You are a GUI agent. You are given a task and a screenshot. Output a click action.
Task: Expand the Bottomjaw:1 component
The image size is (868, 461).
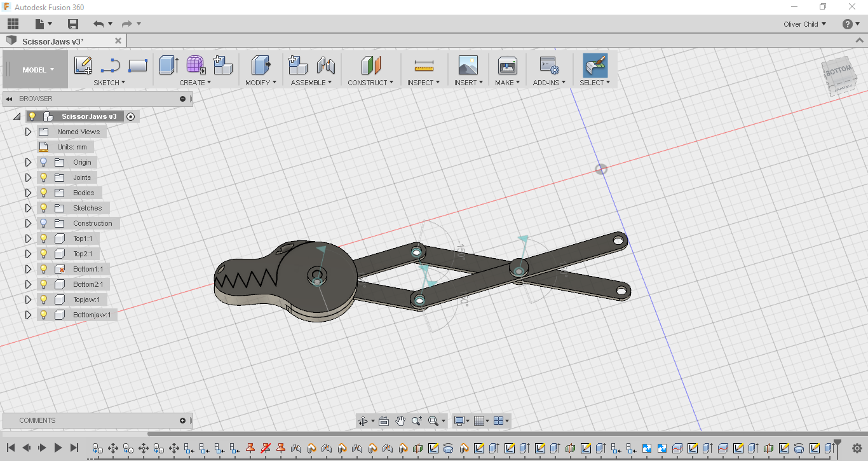28,315
